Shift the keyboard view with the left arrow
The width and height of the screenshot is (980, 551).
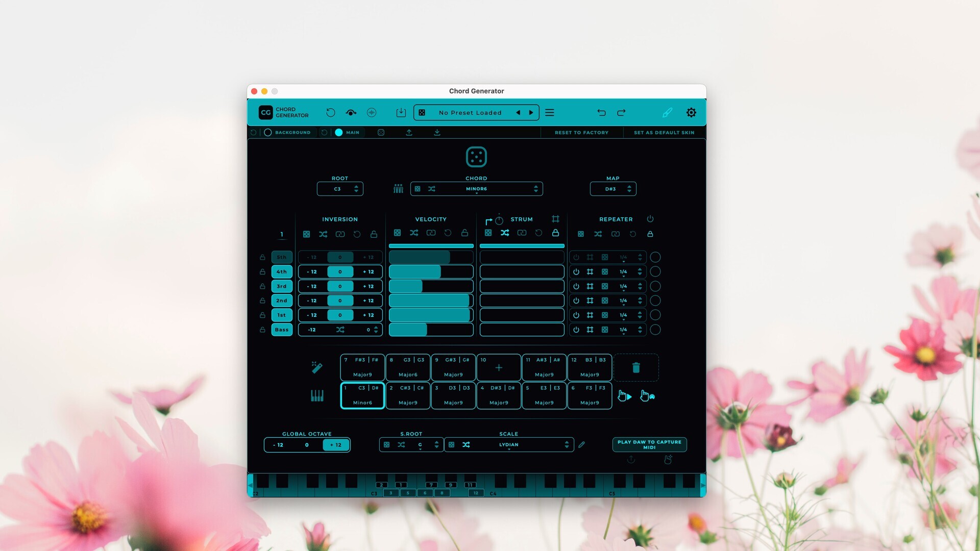click(250, 485)
